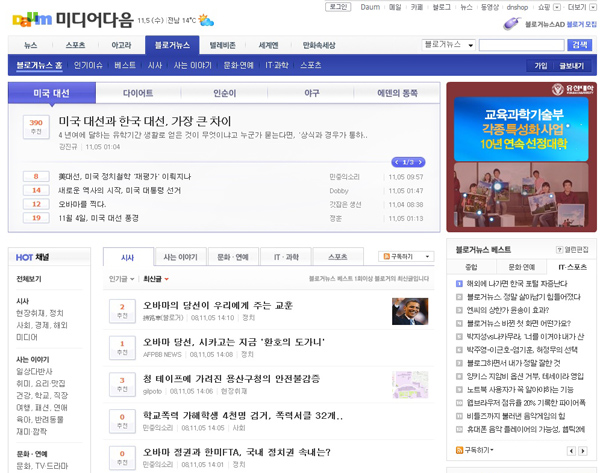Click the rank 1 icon for 해외에 나가면 article
Viewport: 600px width, 473px height.
click(x=459, y=284)
